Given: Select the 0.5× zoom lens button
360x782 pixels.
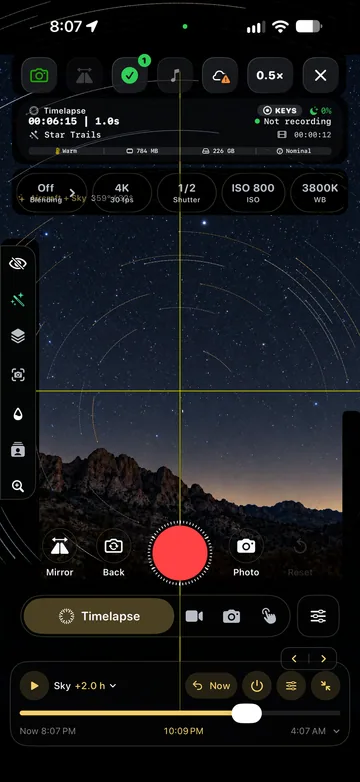Looking at the screenshot, I should (x=270, y=75).
